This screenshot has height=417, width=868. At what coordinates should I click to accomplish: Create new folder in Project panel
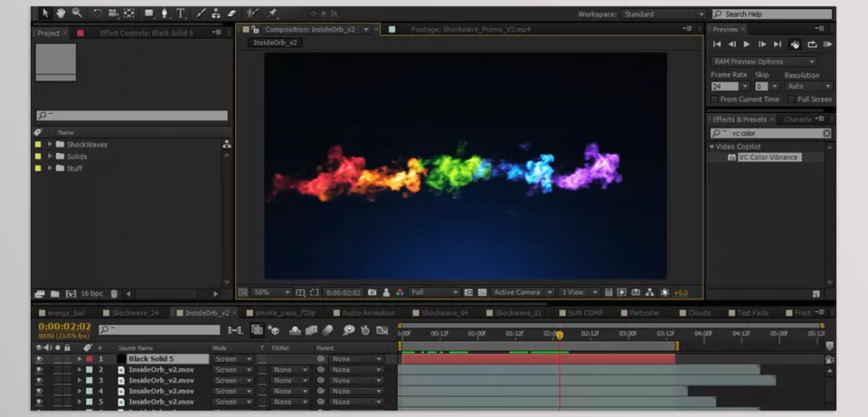click(x=55, y=293)
